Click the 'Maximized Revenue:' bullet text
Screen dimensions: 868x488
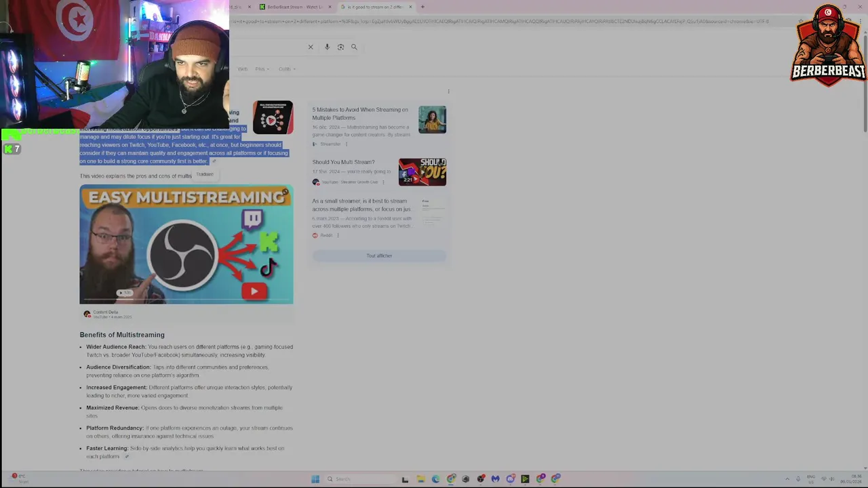click(x=113, y=408)
